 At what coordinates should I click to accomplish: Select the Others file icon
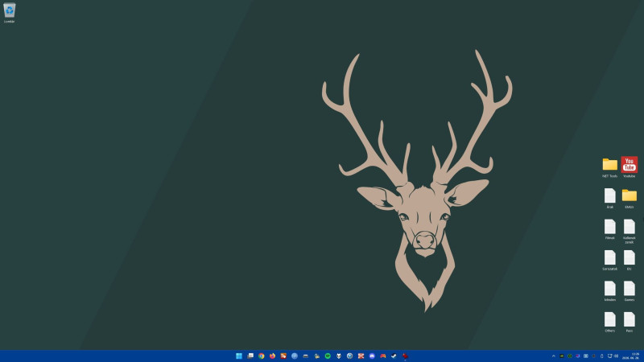[610, 323]
